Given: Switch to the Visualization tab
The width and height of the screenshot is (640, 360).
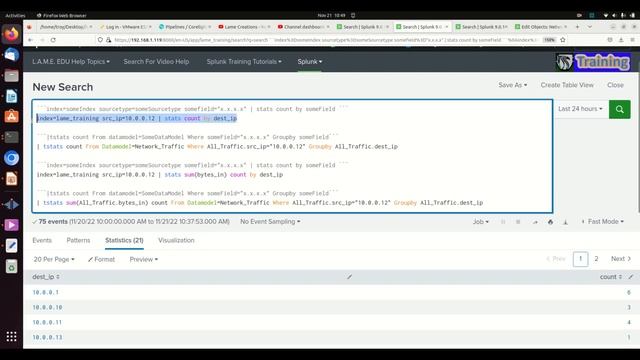Looking at the screenshot, I should (x=176, y=240).
